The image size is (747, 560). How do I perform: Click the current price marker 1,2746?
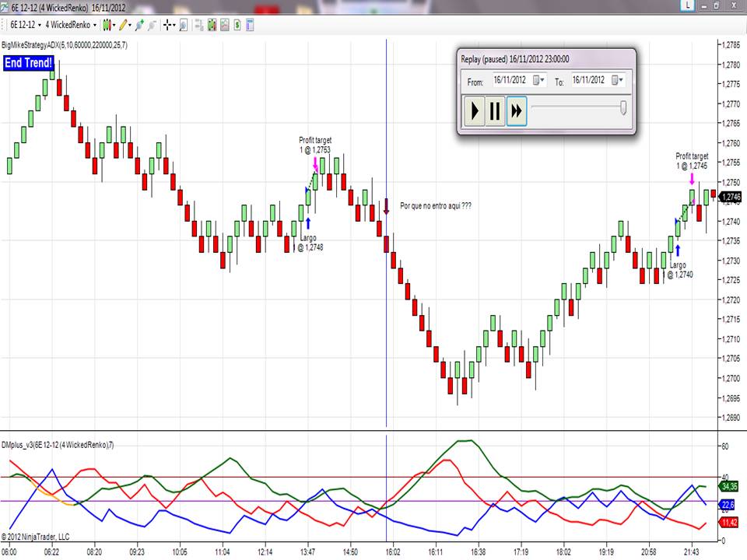coord(731,197)
